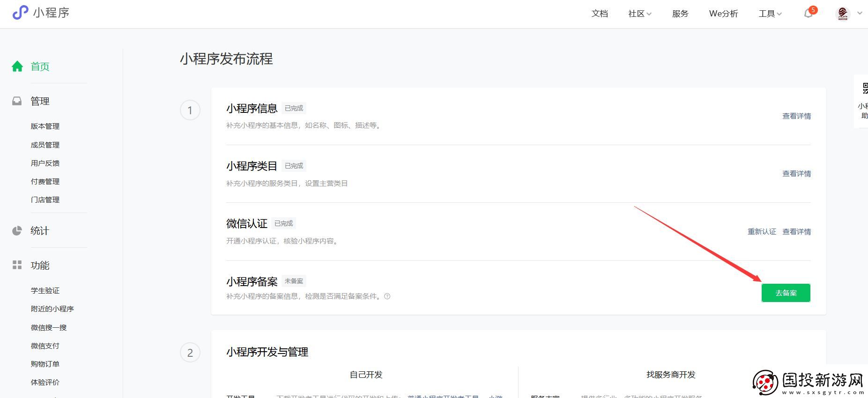Click 重新认证 for 微信认证
868x398 pixels.
point(762,232)
